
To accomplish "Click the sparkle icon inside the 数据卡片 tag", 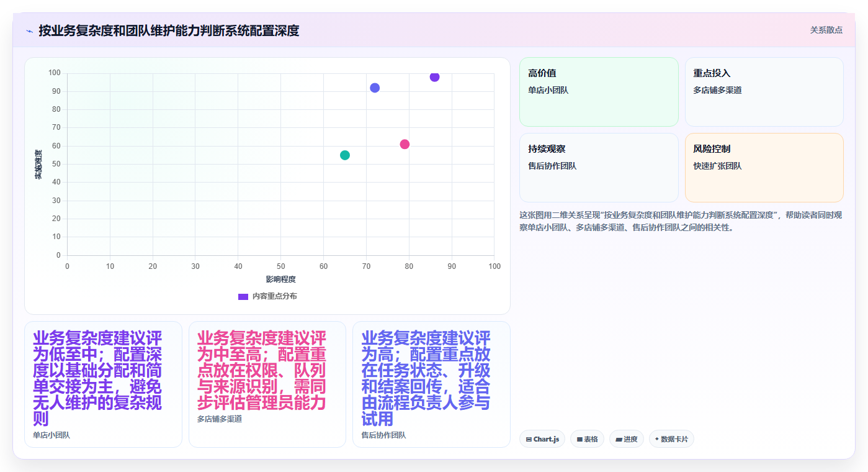I will pos(657,439).
